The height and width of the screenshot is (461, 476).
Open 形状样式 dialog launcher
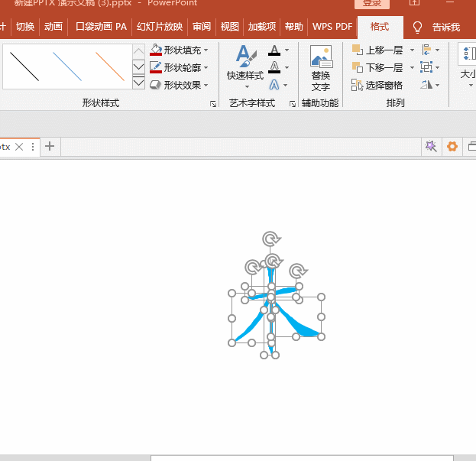213,104
